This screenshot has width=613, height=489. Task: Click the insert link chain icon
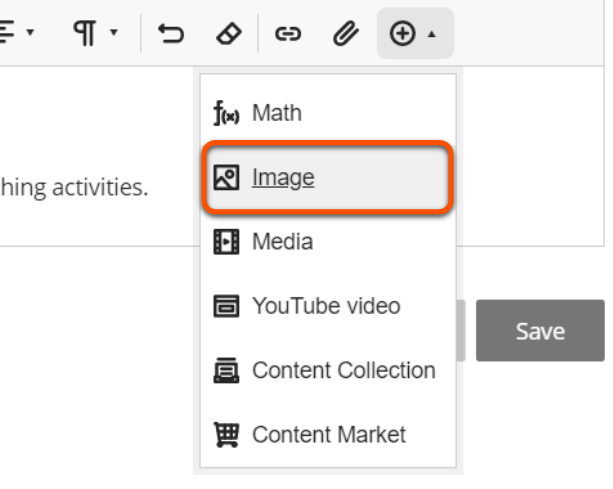point(288,34)
